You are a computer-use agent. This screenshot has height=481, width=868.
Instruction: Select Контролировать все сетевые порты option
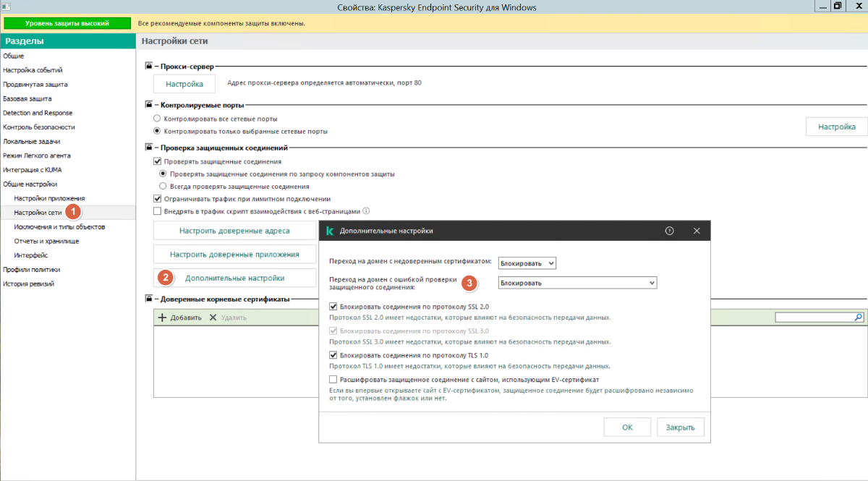tap(157, 119)
